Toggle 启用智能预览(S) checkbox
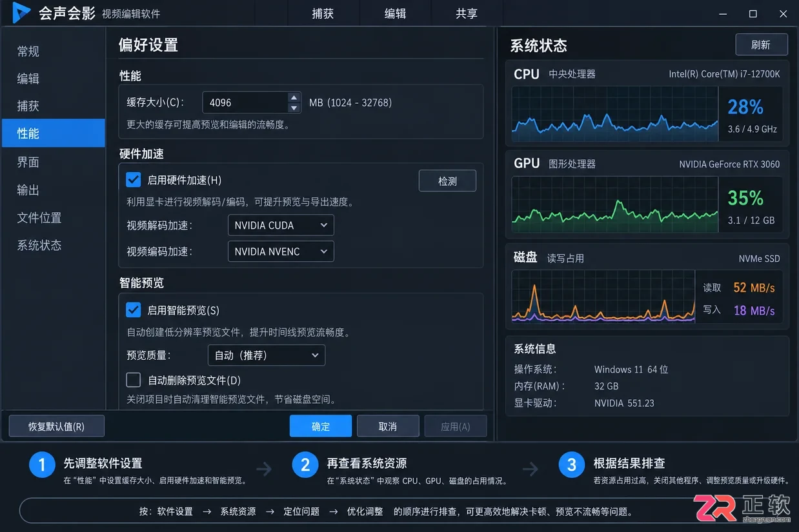The width and height of the screenshot is (799, 532). point(134,310)
